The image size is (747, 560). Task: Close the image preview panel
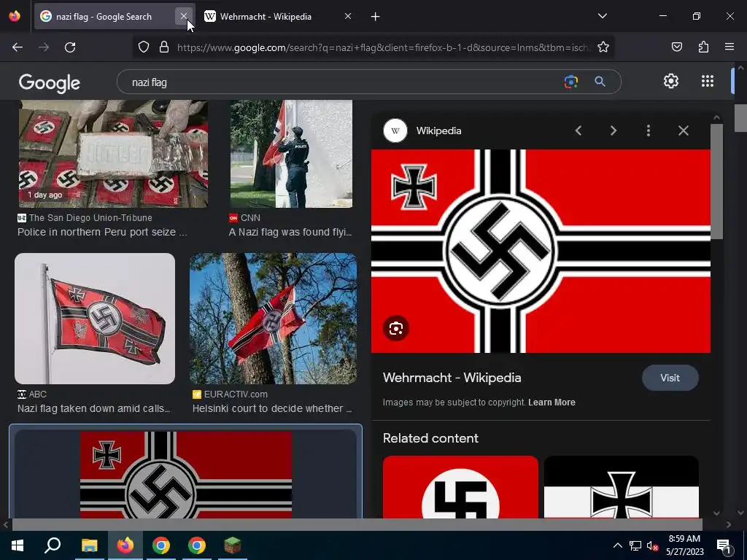point(683,131)
